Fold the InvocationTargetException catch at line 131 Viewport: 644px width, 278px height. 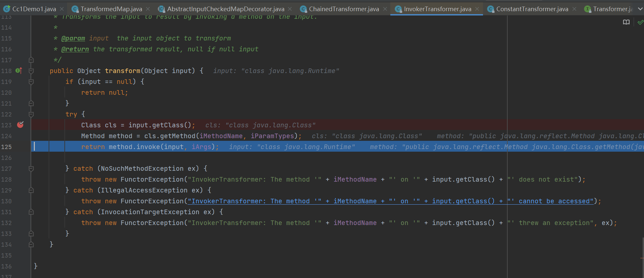[31, 212]
